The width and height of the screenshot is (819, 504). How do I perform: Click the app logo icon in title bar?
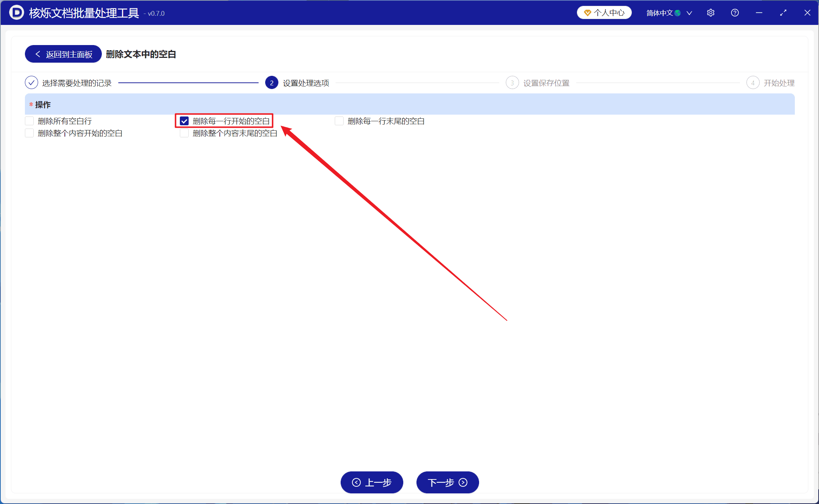coord(16,12)
